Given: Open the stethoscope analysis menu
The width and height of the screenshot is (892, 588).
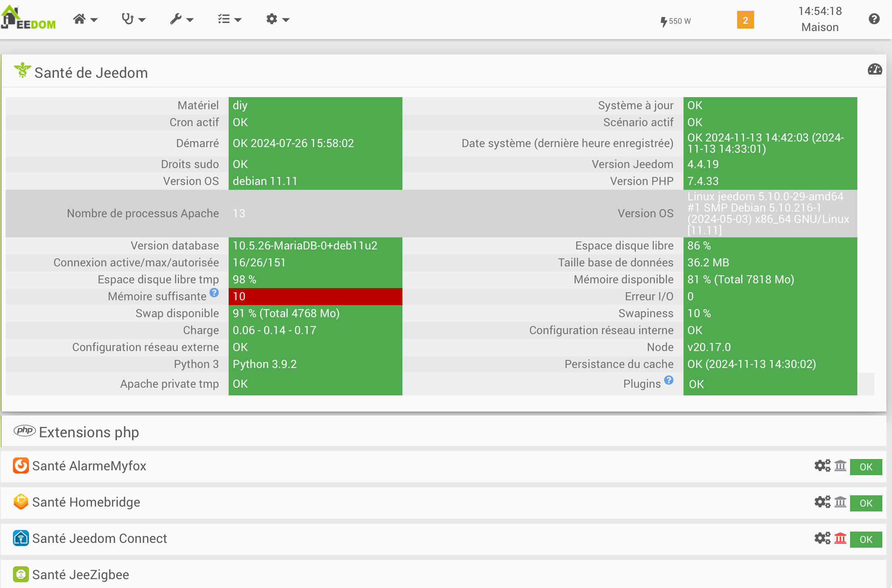Looking at the screenshot, I should pyautogui.click(x=133, y=19).
